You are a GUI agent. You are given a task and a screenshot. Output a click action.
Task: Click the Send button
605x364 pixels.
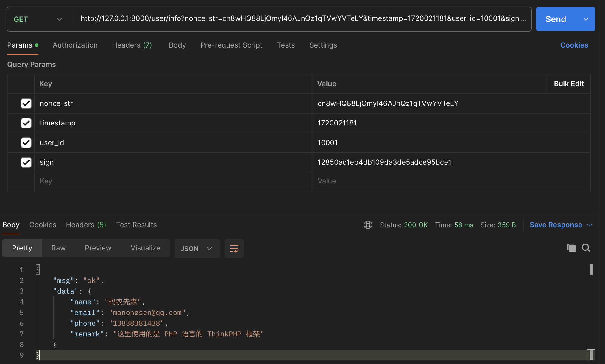[556, 19]
